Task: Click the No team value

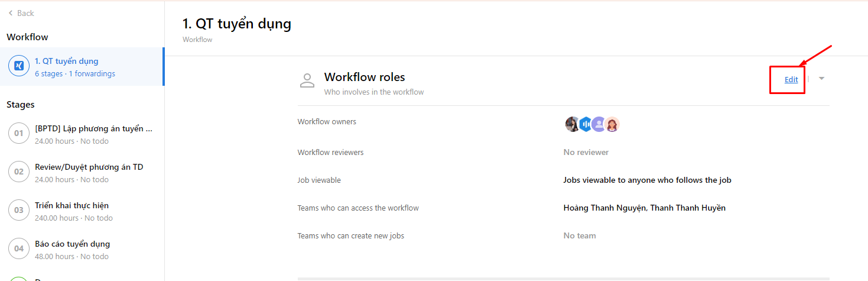Action: pyautogui.click(x=580, y=236)
